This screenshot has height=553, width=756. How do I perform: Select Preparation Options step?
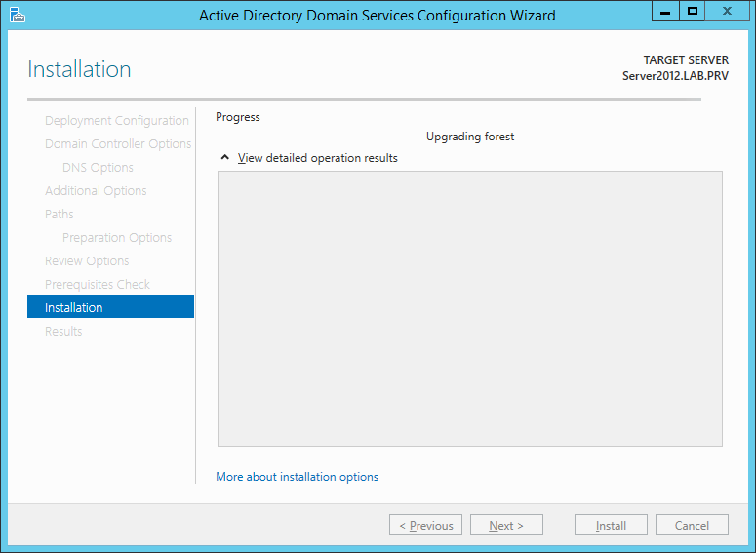[x=117, y=238]
